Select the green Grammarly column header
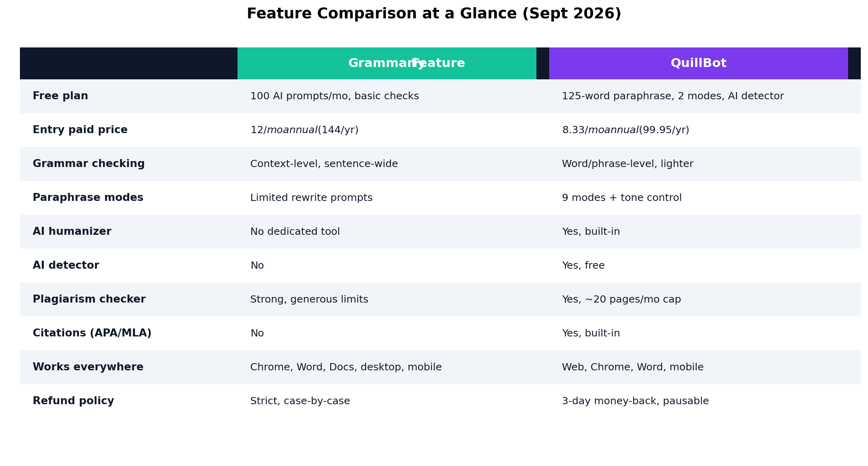Image resolution: width=868 pixels, height=466 pixels. point(387,63)
